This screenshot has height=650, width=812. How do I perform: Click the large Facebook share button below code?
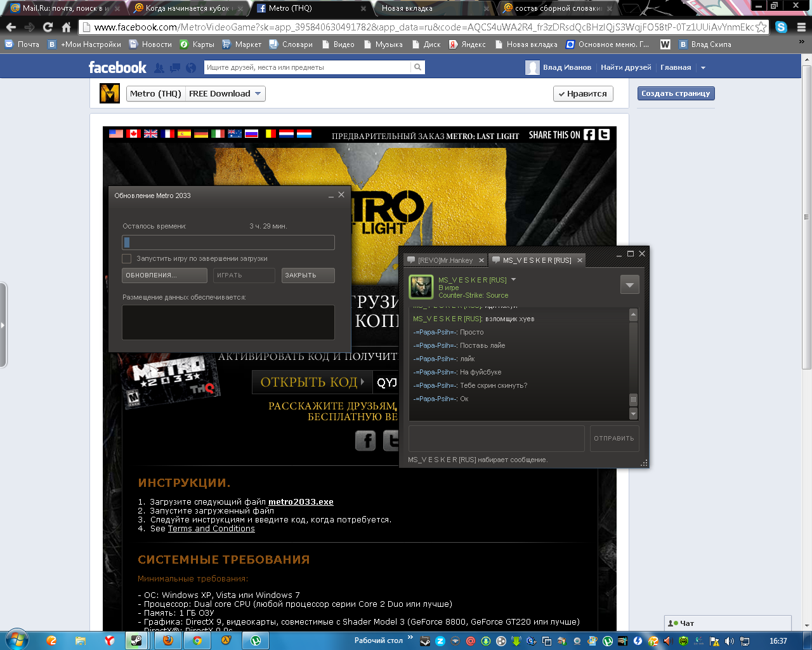pos(365,441)
